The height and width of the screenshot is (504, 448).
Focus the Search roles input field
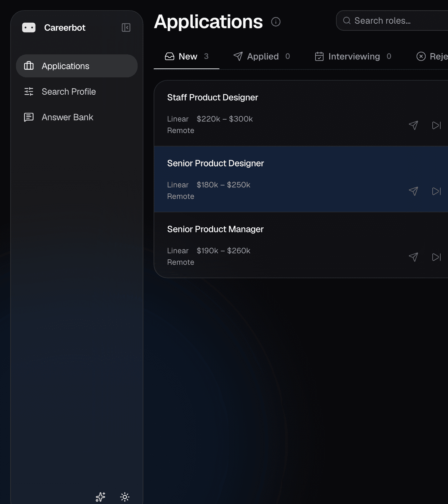[x=392, y=20]
